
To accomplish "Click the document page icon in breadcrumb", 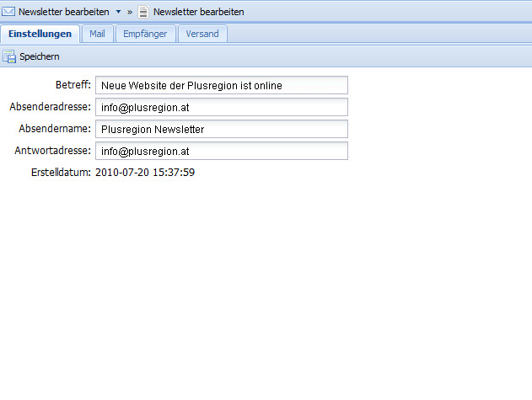I will click(143, 12).
